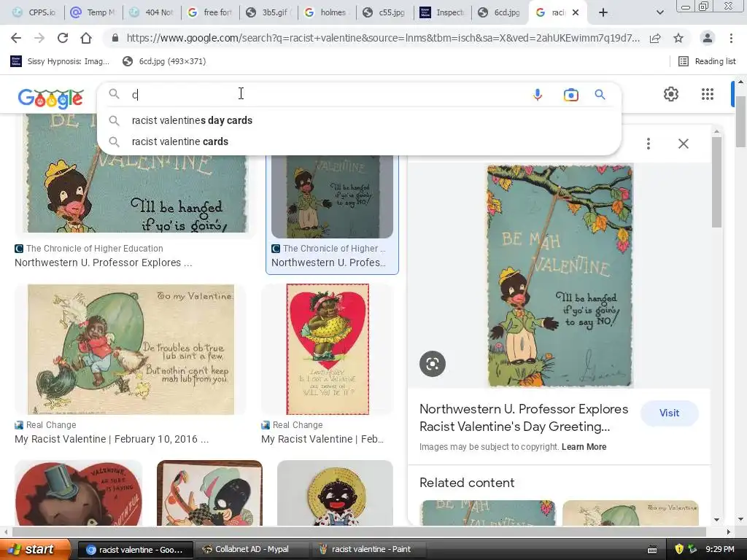The image size is (747, 560).
Task: Switch to the CPPS.io tab
Action: point(34,12)
